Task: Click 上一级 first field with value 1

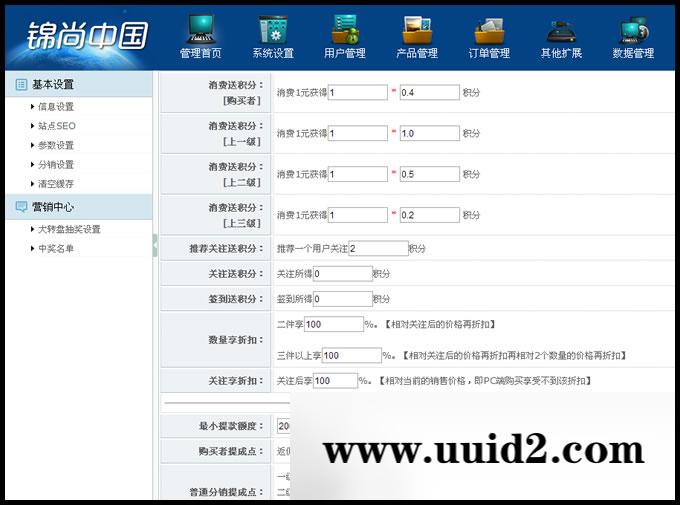Action: click(358, 133)
